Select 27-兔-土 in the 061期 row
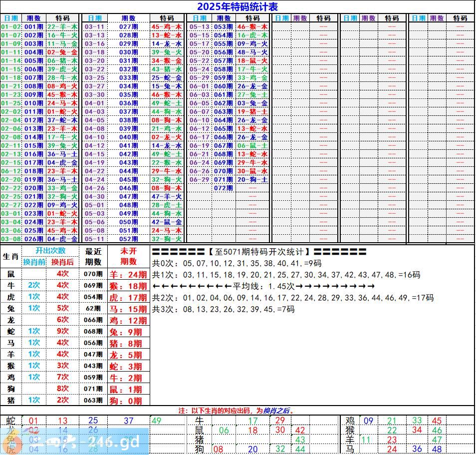476x455 pixels. click(252, 95)
